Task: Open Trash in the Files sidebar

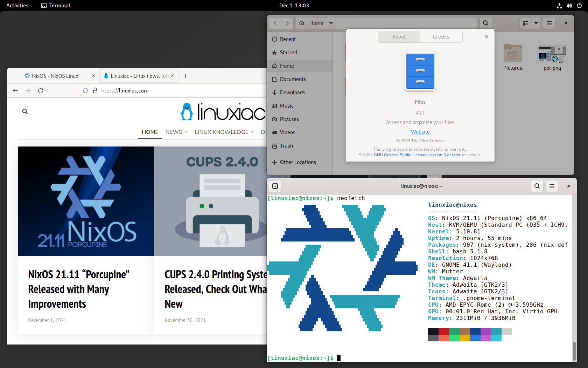Action: [x=300, y=146]
